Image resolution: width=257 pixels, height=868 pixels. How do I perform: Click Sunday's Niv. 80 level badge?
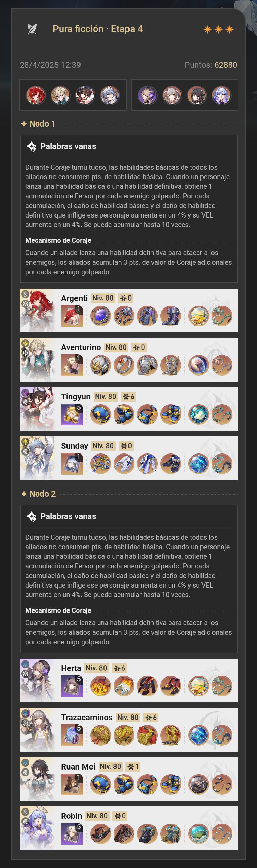(103, 446)
